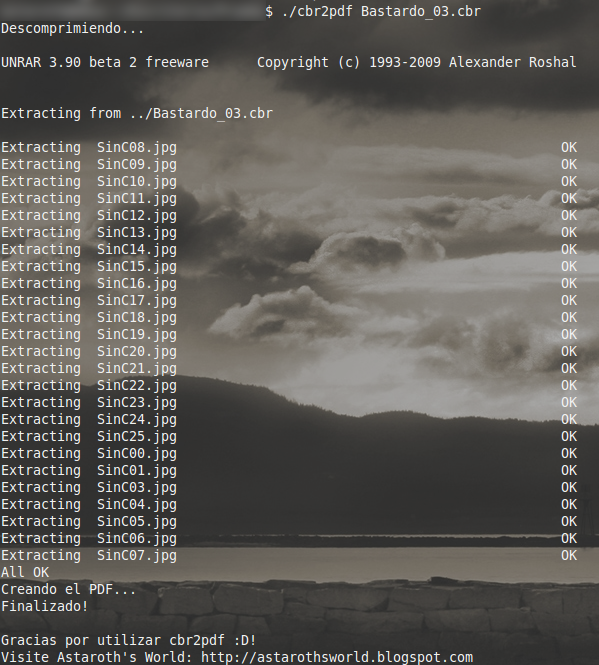Click the file name SinC24.jpg
The height and width of the screenshot is (665, 599).
[x=137, y=419]
